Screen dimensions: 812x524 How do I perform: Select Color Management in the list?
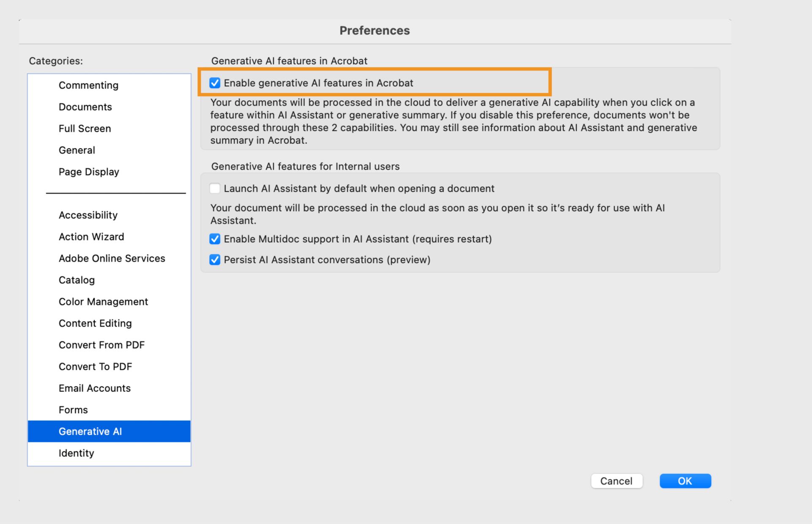(x=103, y=302)
